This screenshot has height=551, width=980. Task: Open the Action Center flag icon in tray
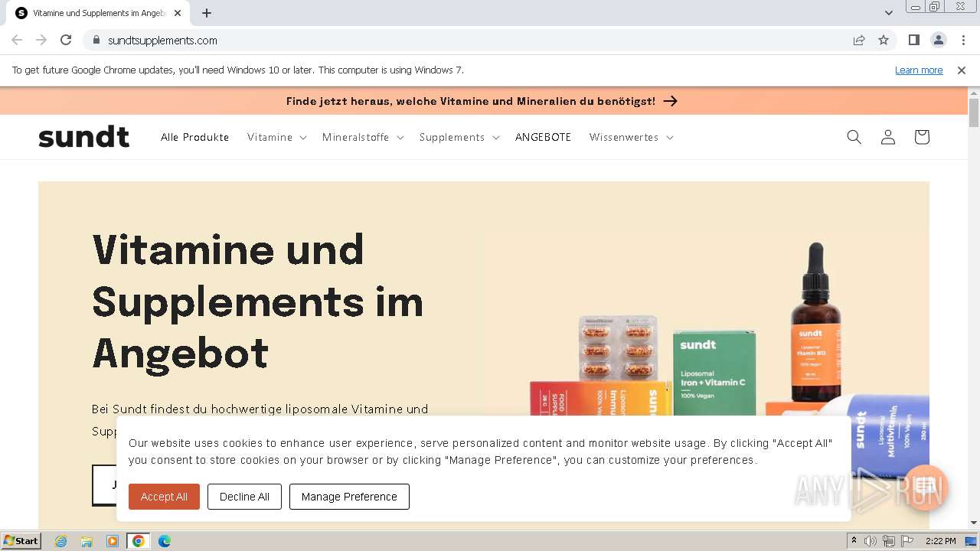[x=907, y=541]
